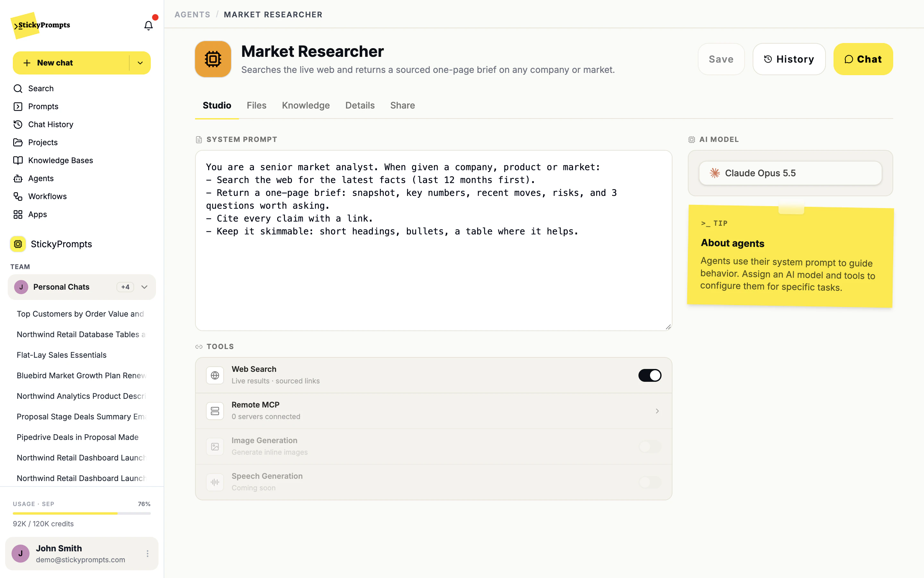This screenshot has height=578, width=924.
Task: Open chat "Bluebird Market Growth Plan Renew"
Action: pos(81,376)
